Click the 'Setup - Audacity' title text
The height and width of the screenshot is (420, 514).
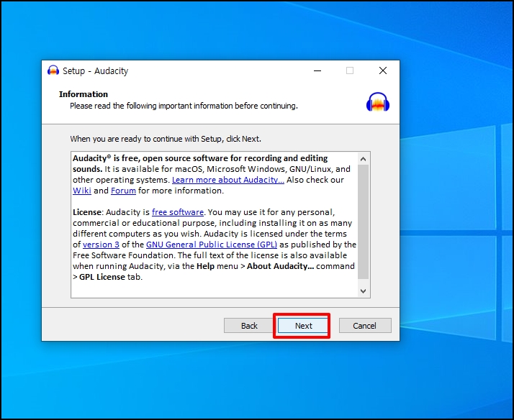click(96, 70)
